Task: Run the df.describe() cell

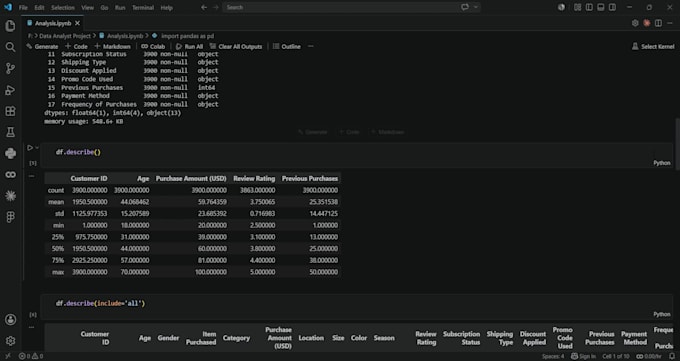Action: [30, 148]
